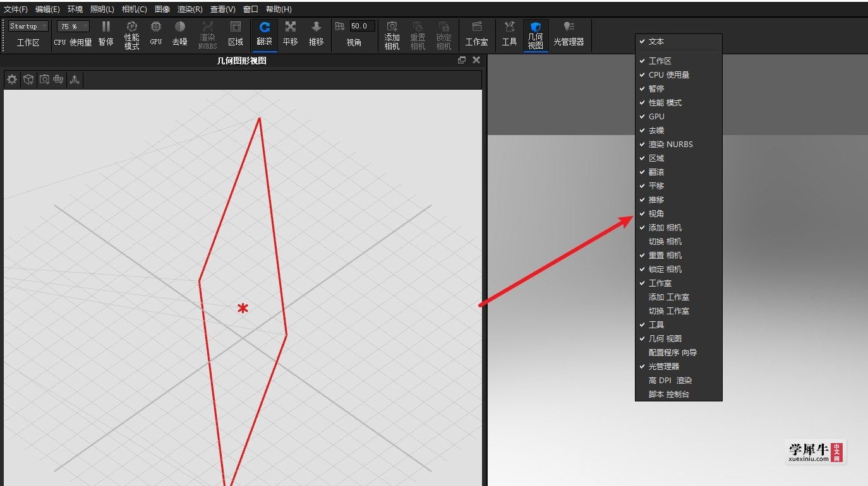Open the 75 % CPU usage dropdown
Image resolution: width=868 pixels, height=486 pixels.
(73, 26)
